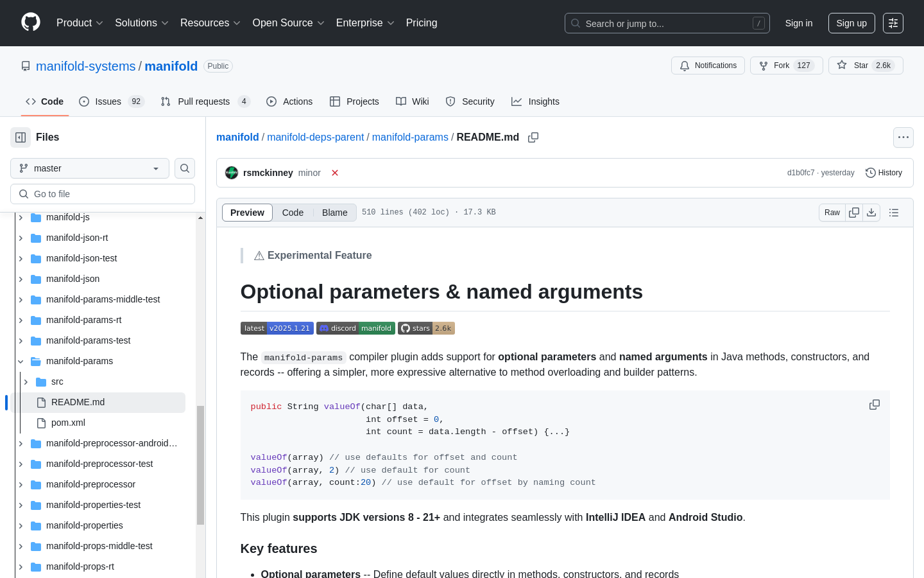
Task: Collapse the manifold-params folder chevron
Action: [21, 361]
